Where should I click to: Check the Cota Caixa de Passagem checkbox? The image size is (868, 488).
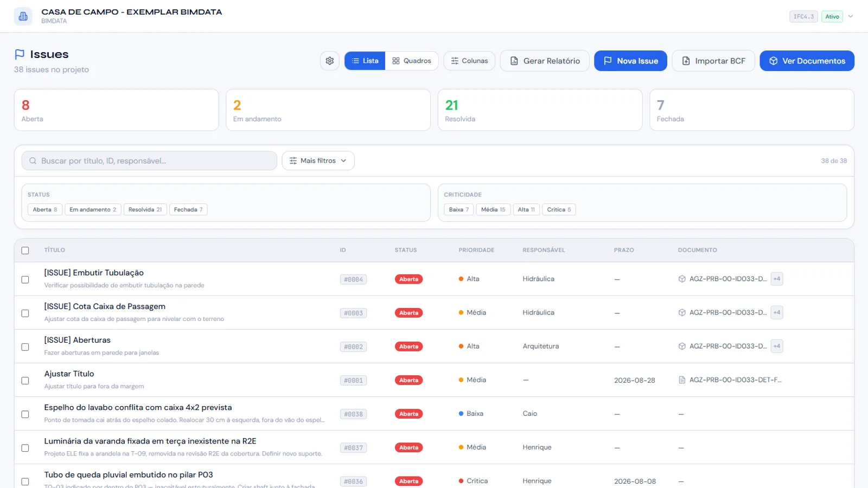coord(25,313)
